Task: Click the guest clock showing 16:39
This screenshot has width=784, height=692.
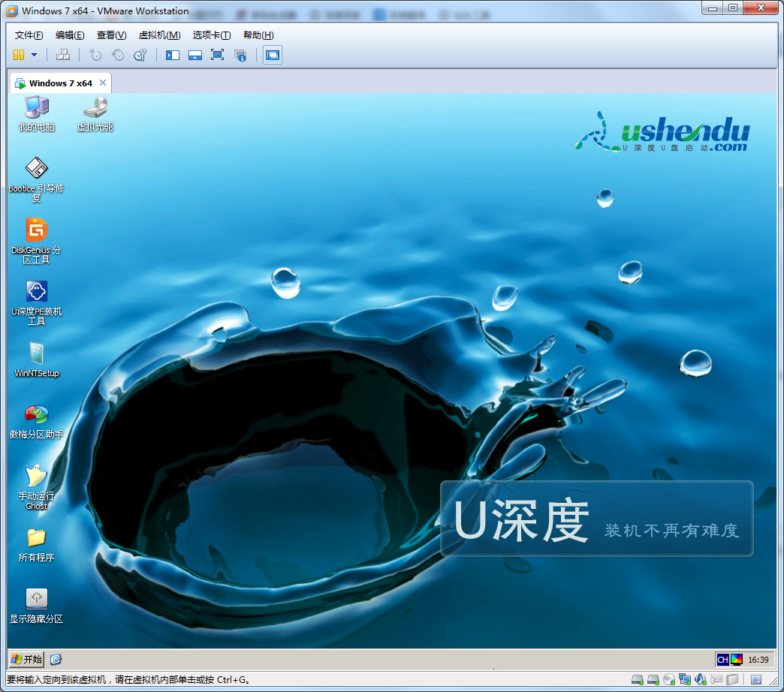Action: coord(758,660)
